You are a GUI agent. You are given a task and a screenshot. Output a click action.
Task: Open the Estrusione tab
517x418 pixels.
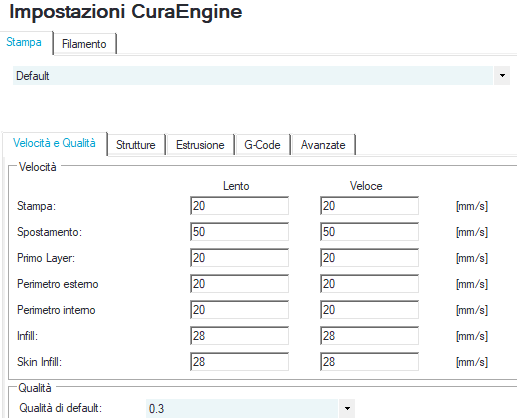click(x=200, y=145)
